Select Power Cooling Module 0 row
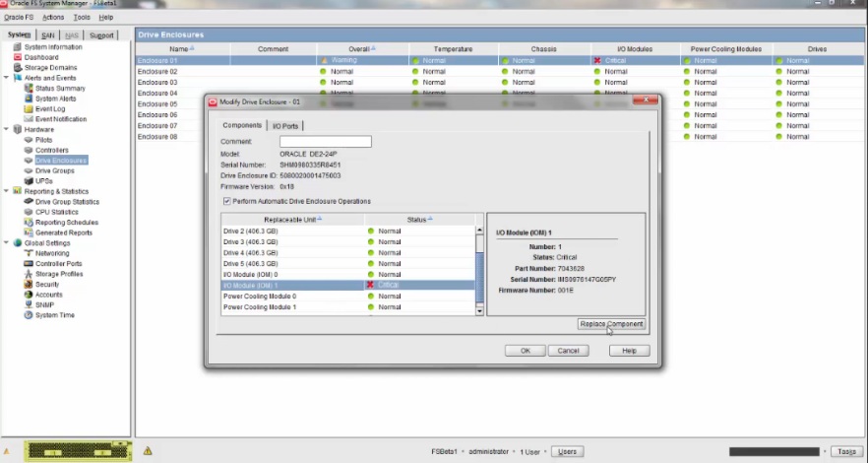The width and height of the screenshot is (868, 463). 291,296
